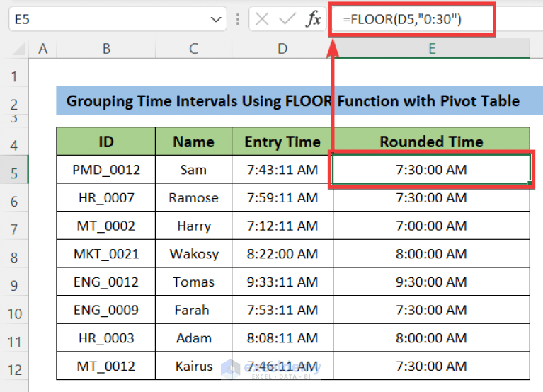Image resolution: width=543 pixels, height=392 pixels.
Task: Select entry time 8:08:11 AM
Action: [x=282, y=338]
